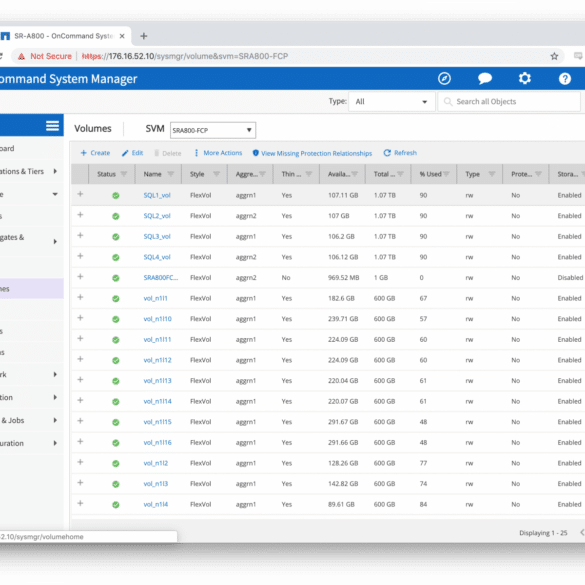Click the Search all Objects field

click(x=509, y=101)
